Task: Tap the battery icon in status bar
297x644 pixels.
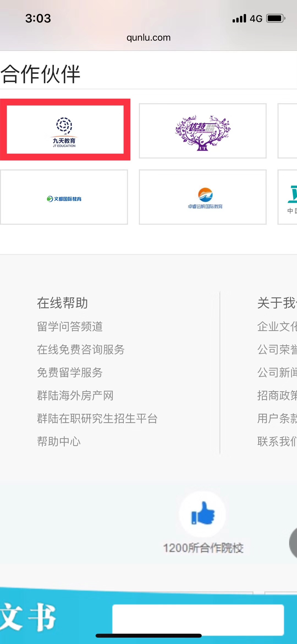Action: point(276,18)
